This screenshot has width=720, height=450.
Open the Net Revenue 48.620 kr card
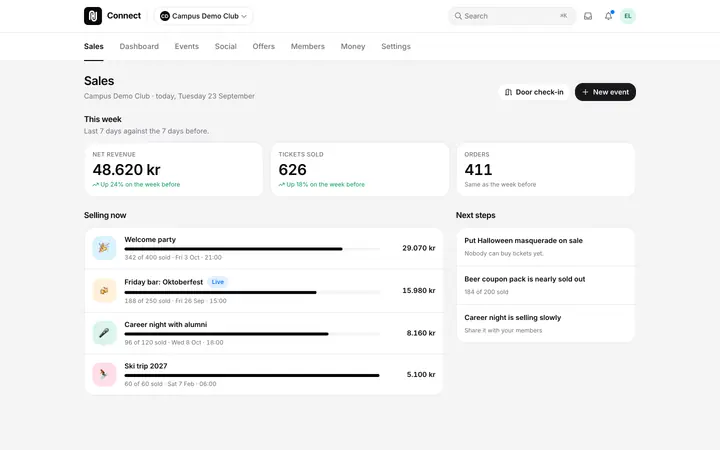pos(174,169)
